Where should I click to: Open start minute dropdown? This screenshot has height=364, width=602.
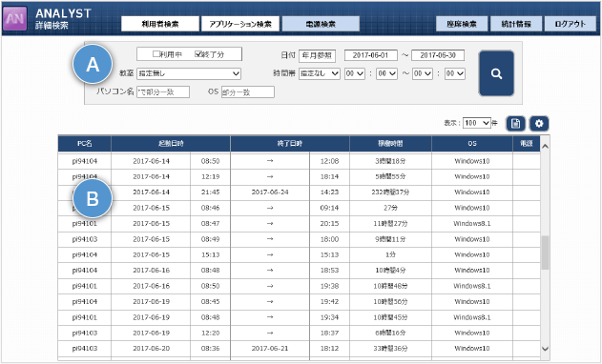click(x=386, y=73)
